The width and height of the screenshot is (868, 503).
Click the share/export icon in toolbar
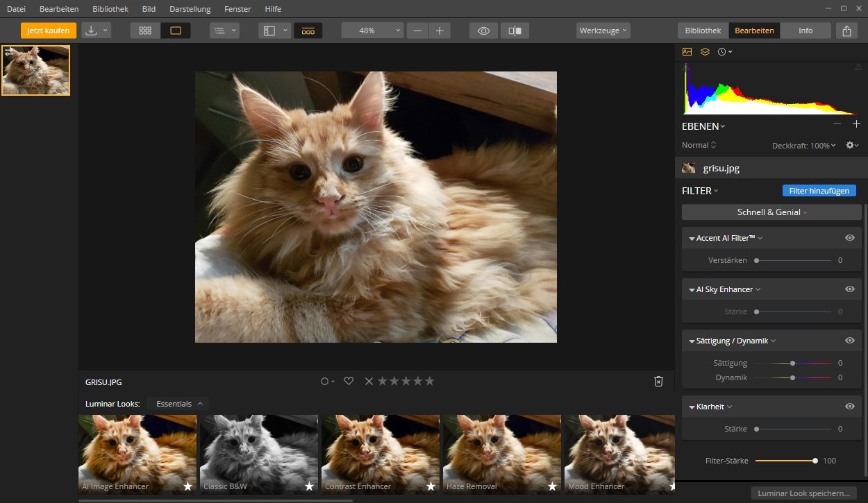[x=846, y=31]
